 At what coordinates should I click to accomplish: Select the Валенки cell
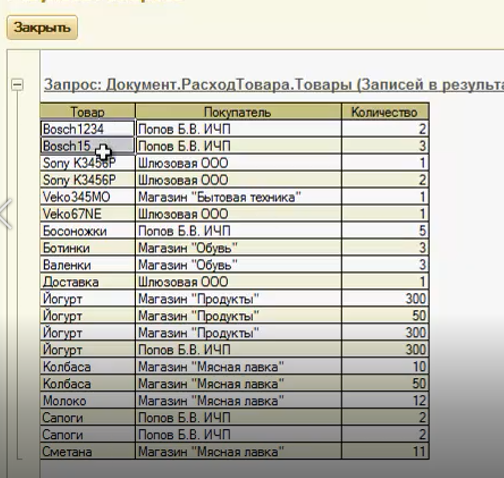coord(88,265)
